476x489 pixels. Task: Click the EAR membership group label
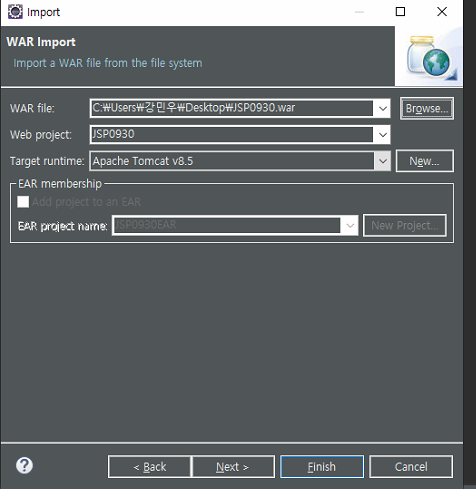click(60, 184)
